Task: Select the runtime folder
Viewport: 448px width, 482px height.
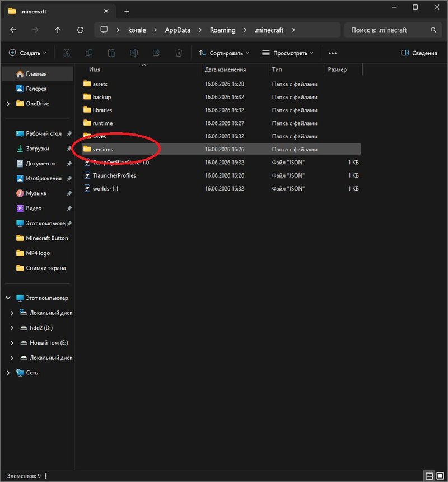Action: click(x=221, y=123)
